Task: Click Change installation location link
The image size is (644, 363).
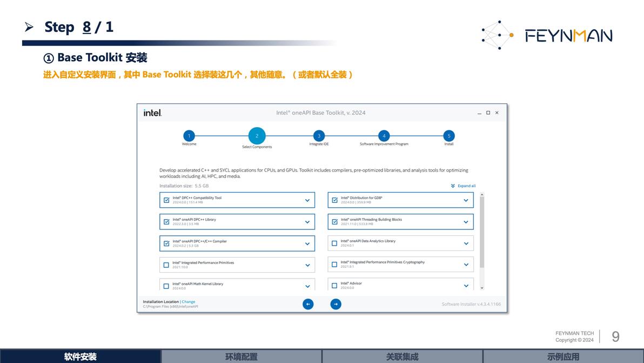Action: (189, 302)
